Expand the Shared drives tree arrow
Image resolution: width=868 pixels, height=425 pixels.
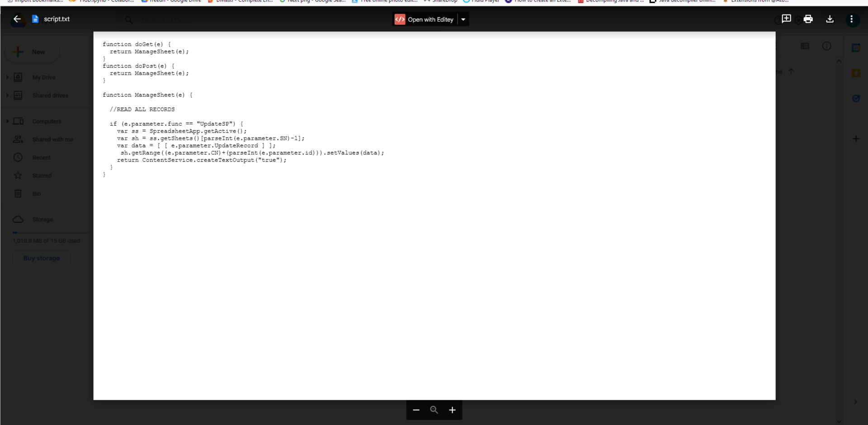(x=8, y=95)
